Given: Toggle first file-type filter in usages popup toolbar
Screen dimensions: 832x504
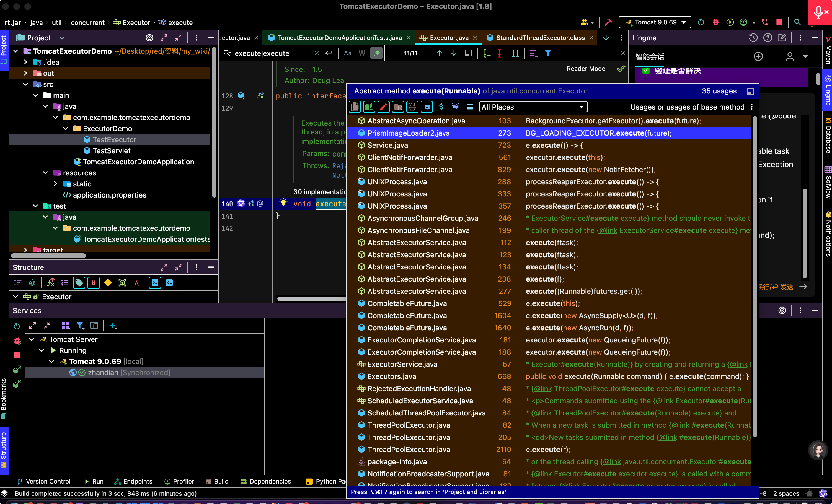Looking at the screenshot, I should (x=355, y=107).
